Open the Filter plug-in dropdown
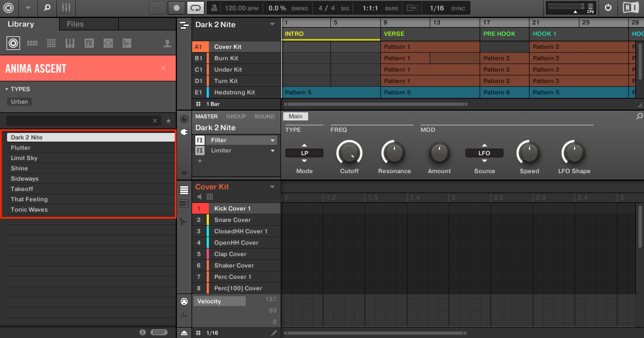This screenshot has height=338, width=644. point(272,140)
